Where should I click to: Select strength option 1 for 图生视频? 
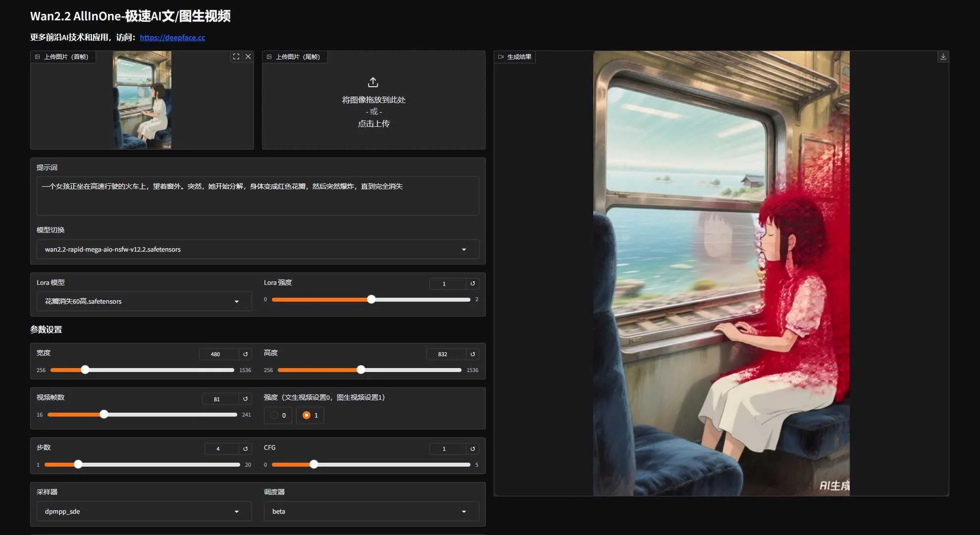pos(309,415)
